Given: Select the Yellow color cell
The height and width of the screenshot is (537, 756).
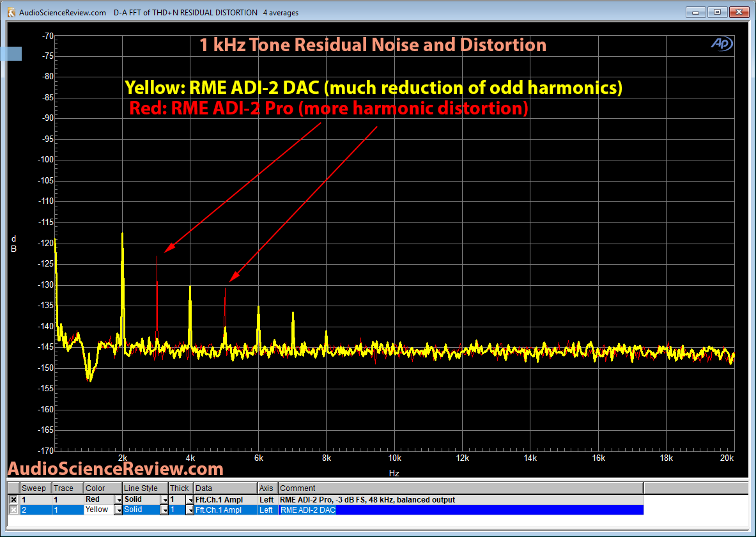Looking at the screenshot, I should [99, 510].
